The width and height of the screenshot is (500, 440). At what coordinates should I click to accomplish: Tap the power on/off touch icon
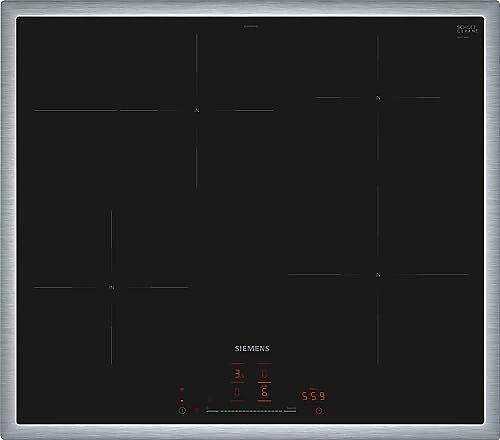pyautogui.click(x=182, y=411)
